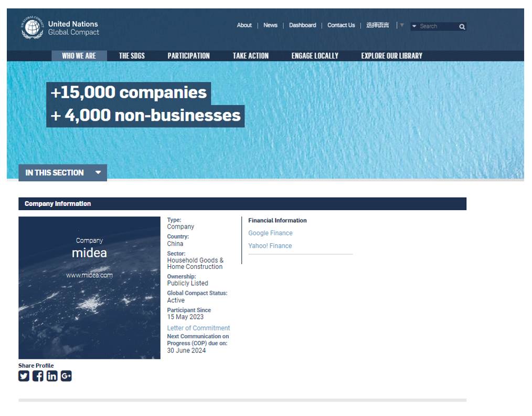Open the Participation menu
532x416 pixels.
pos(189,56)
